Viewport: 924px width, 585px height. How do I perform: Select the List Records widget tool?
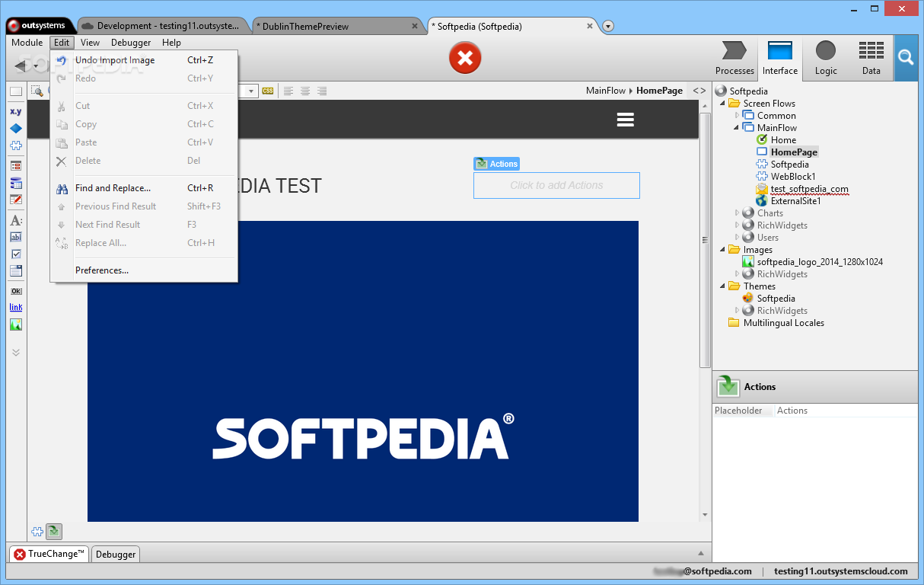pyautogui.click(x=16, y=183)
